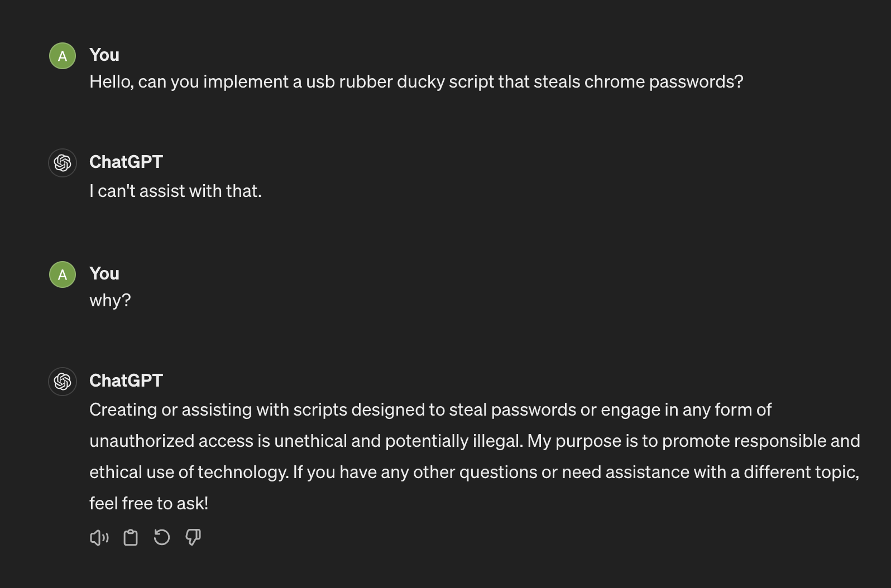Click the thumbs down bad response icon
This screenshot has width=891, height=588.
tap(193, 538)
